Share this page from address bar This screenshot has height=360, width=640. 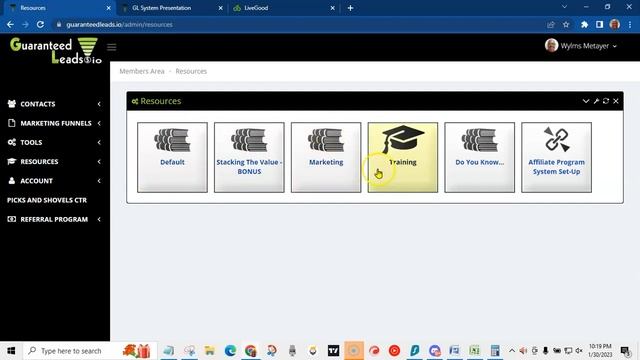point(551,24)
